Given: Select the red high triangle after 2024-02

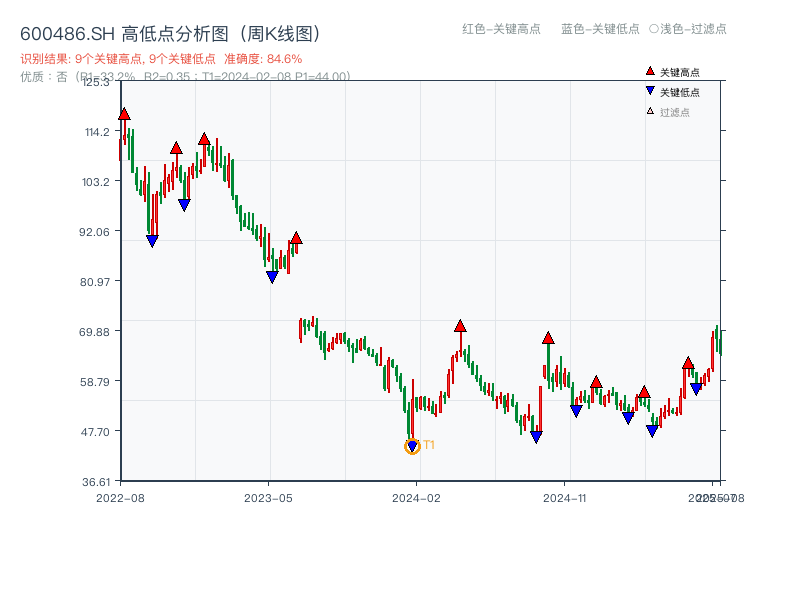Looking at the screenshot, I should (460, 326).
